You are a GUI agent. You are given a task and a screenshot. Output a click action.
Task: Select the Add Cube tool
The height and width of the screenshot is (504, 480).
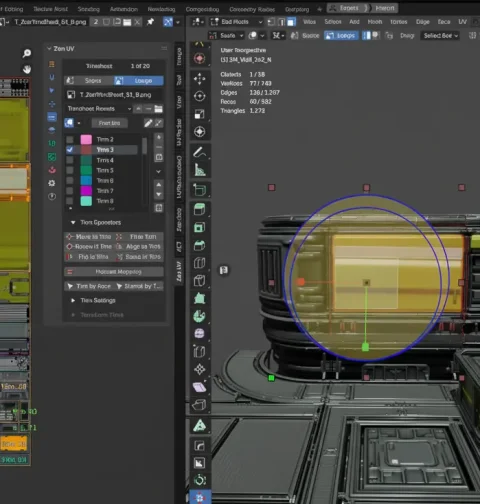(x=199, y=190)
